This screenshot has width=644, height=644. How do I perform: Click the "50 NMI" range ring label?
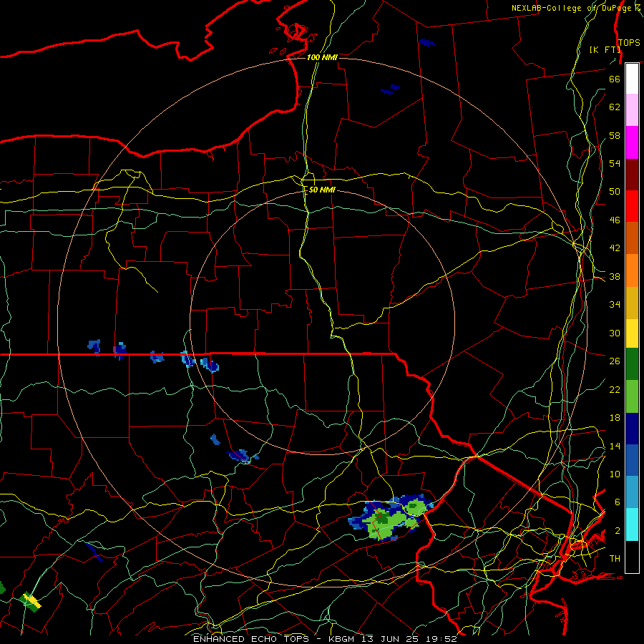point(322,190)
